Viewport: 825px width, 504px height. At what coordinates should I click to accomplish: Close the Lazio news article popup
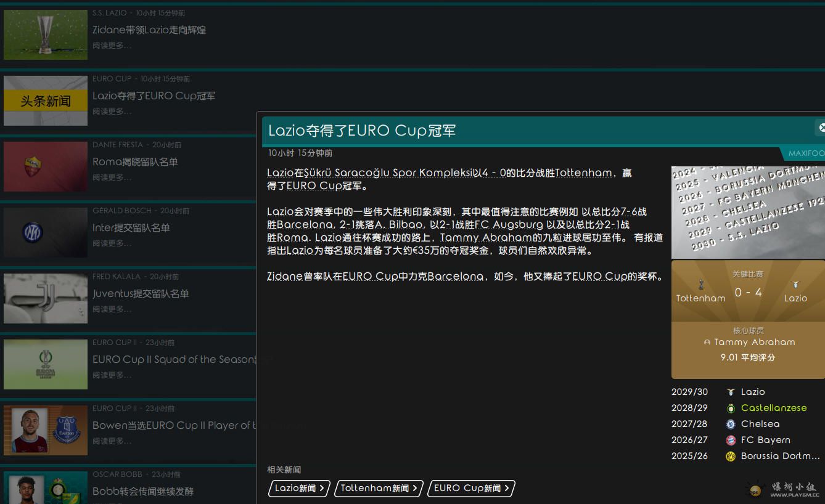point(821,128)
